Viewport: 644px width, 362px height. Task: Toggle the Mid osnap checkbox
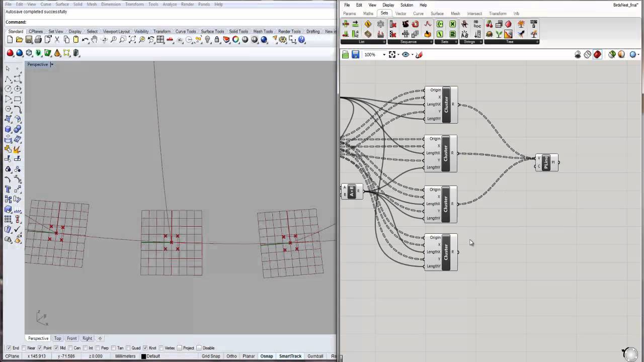click(x=56, y=348)
